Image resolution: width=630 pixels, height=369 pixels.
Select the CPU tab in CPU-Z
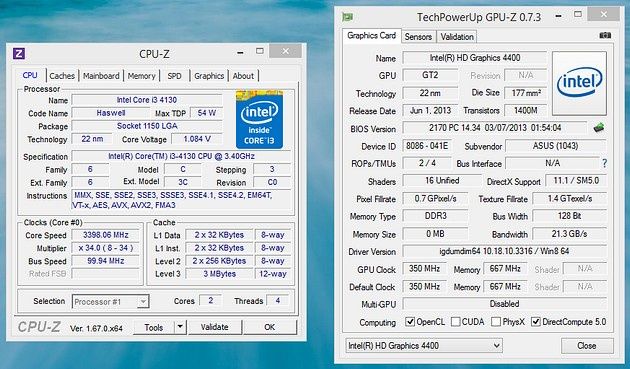click(x=30, y=75)
